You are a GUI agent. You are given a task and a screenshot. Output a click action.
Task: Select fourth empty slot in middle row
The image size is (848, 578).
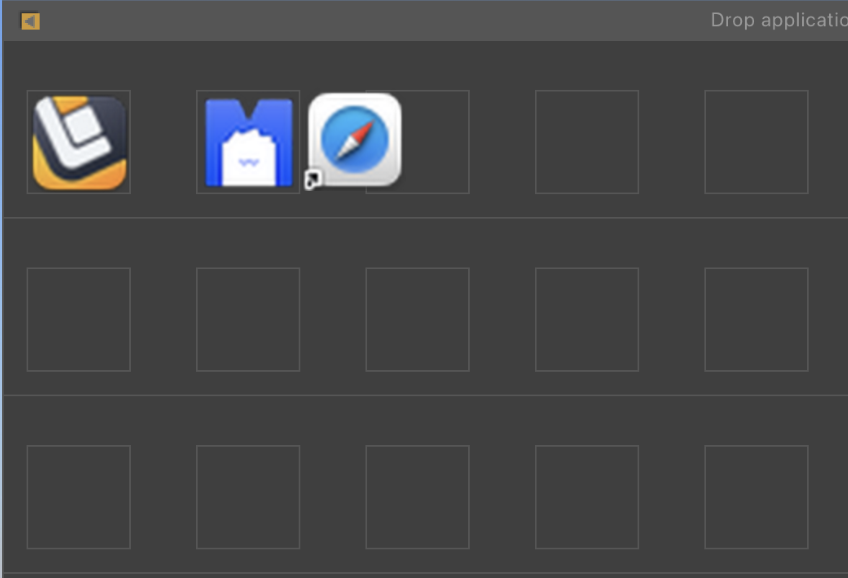[x=587, y=320]
